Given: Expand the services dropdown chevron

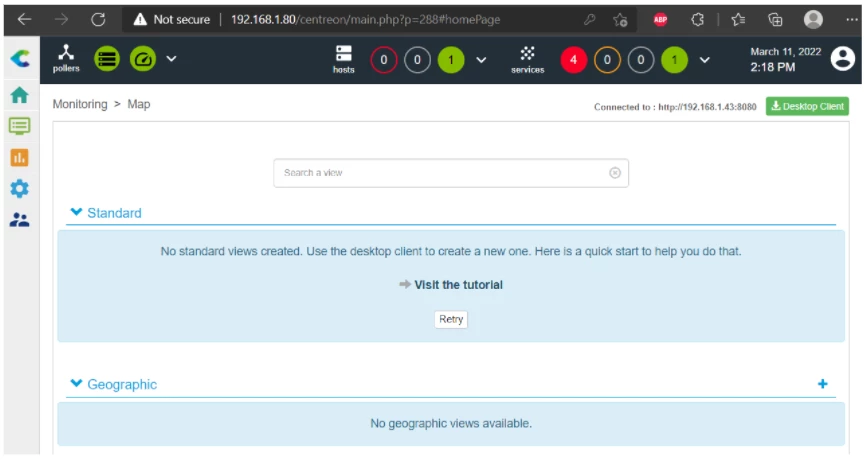Looking at the screenshot, I should point(704,60).
